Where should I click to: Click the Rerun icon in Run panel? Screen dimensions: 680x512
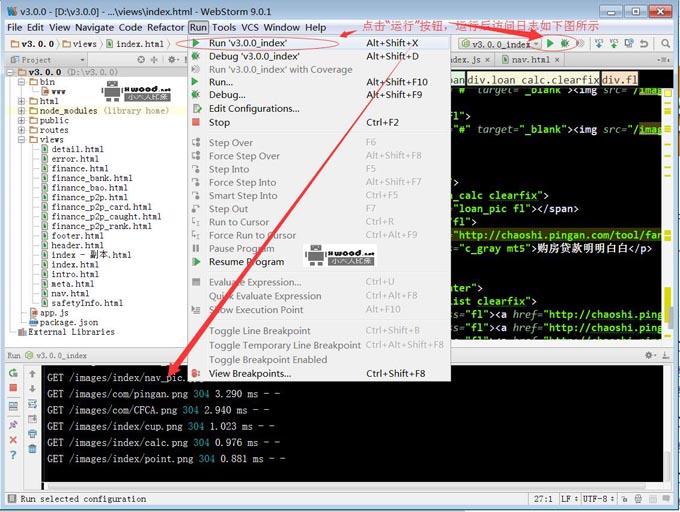tap(13, 373)
